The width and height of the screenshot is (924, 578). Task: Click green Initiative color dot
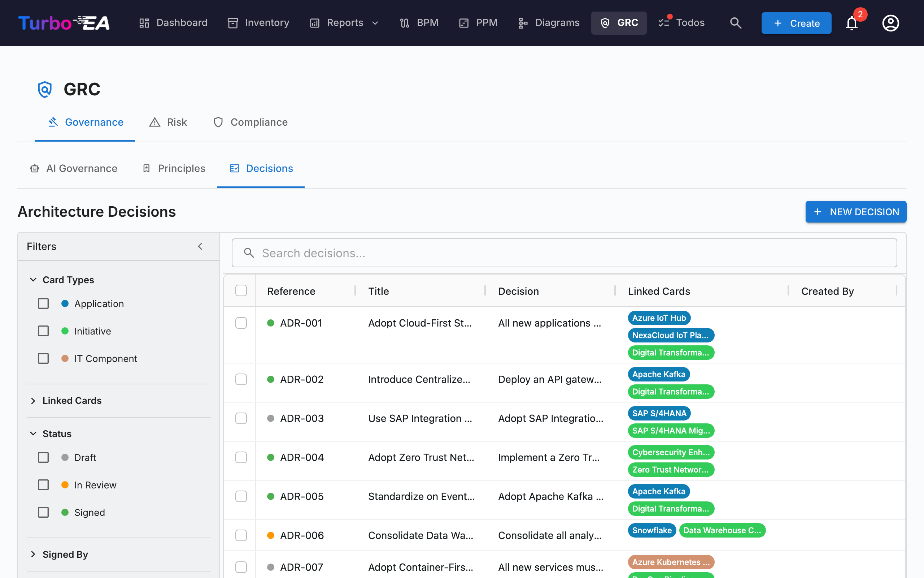(65, 331)
